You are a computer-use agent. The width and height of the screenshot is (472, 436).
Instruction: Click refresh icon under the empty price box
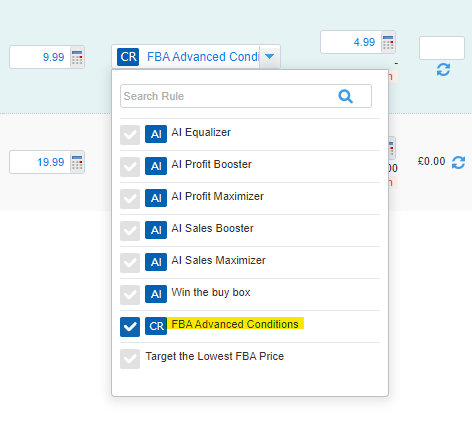pyautogui.click(x=443, y=70)
